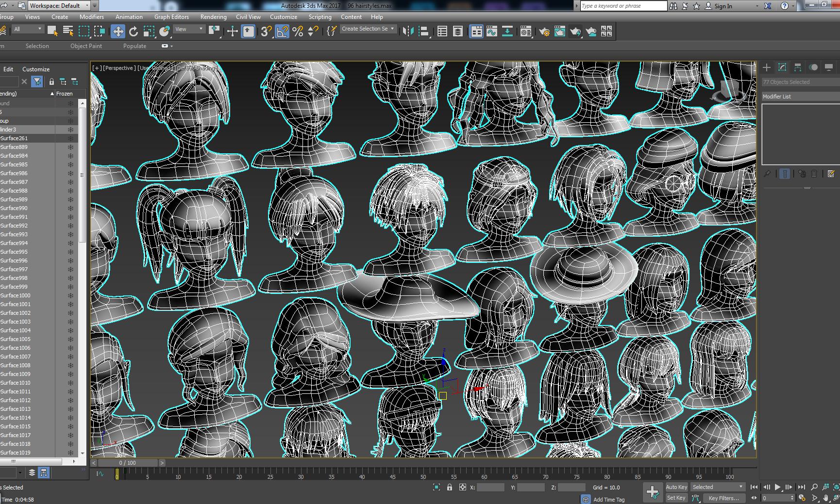Screen dimensions: 840x504
Task: Click the Key Filters button
Action: tap(723, 498)
